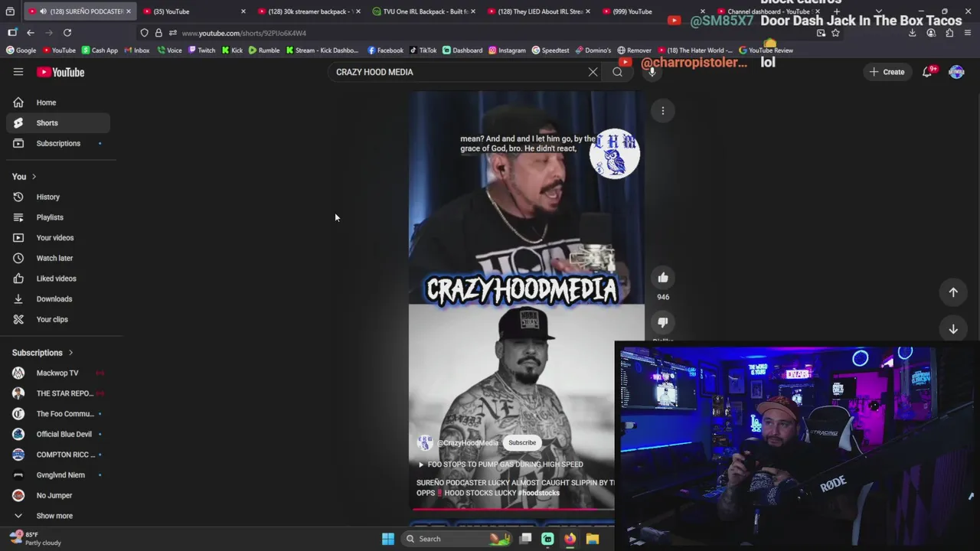Open the FOO STOPS TO PUMP GAS link
This screenshot has height=551, width=980.
[x=500, y=465]
